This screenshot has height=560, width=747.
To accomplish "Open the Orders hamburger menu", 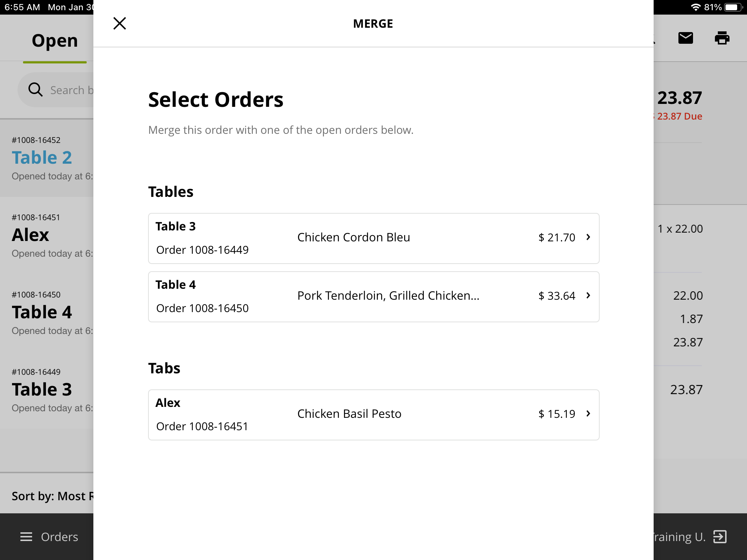I will [x=26, y=537].
